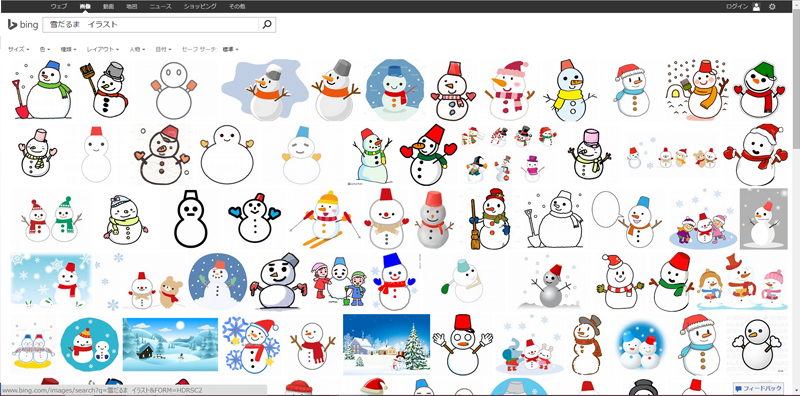The height and width of the screenshot is (396, 800).
Task: Open winter landscape with cabin image
Action: [x=170, y=344]
